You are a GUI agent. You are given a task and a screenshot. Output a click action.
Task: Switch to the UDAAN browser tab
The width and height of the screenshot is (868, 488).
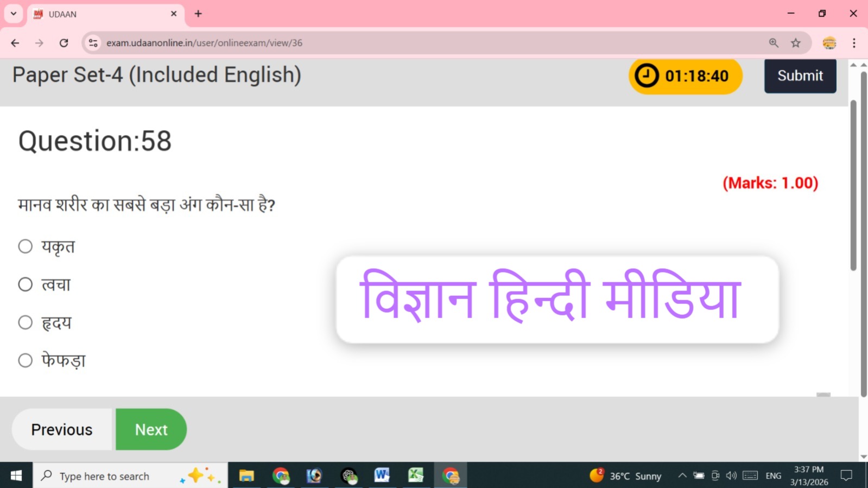click(103, 14)
